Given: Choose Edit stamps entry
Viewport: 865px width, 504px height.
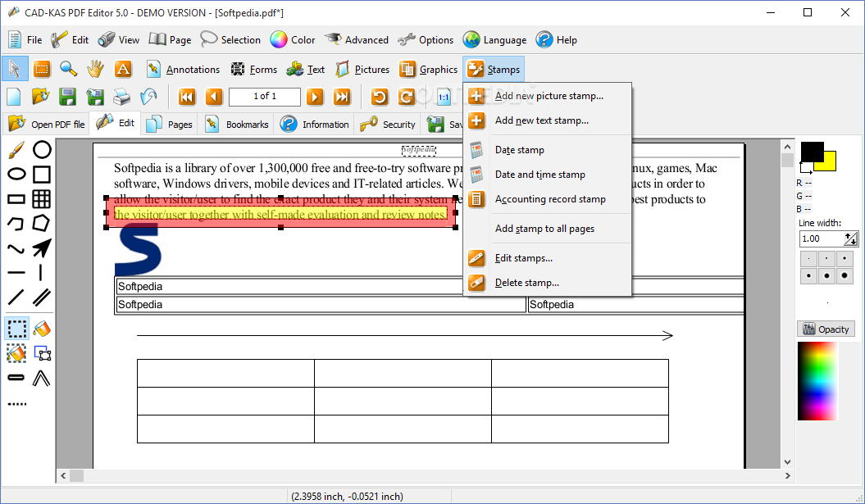Looking at the screenshot, I should point(547,258).
